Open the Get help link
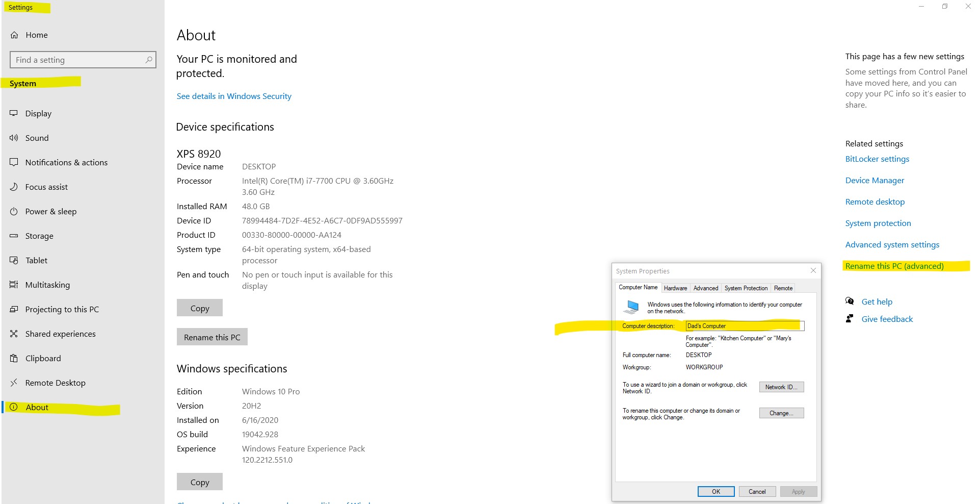Image resolution: width=980 pixels, height=504 pixels. click(877, 302)
